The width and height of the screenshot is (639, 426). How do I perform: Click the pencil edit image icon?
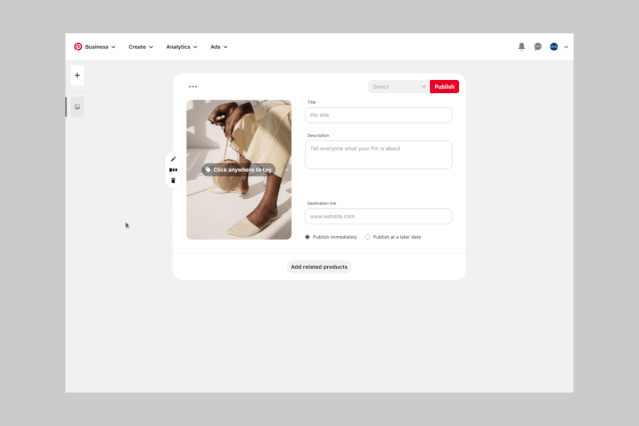point(173,159)
